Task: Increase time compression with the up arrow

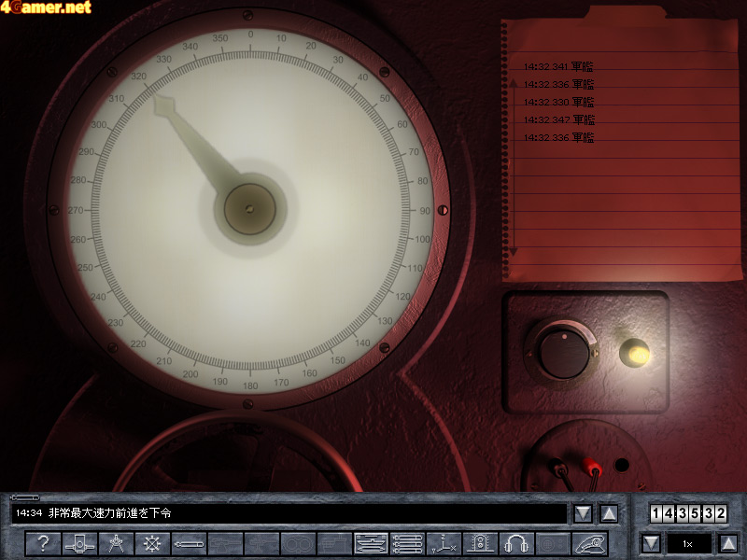Action: click(x=728, y=543)
